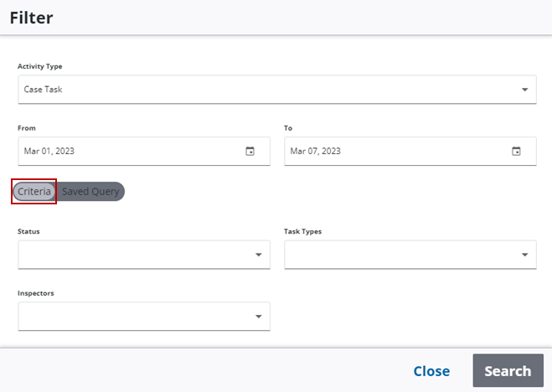Click the Task Types field label

tap(303, 231)
